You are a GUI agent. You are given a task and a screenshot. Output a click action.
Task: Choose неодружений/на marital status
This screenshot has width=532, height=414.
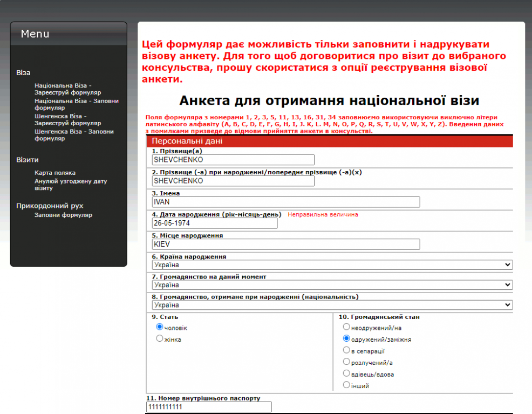tap(346, 327)
